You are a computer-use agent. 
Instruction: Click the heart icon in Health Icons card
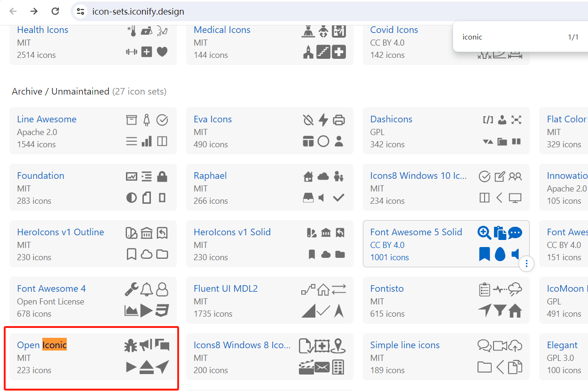162,52
